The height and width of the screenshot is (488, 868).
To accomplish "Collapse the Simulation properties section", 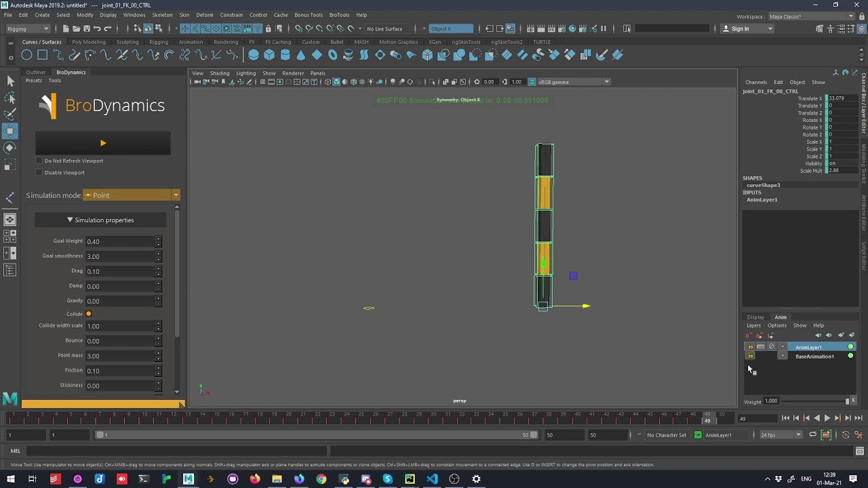I will pyautogui.click(x=100, y=220).
